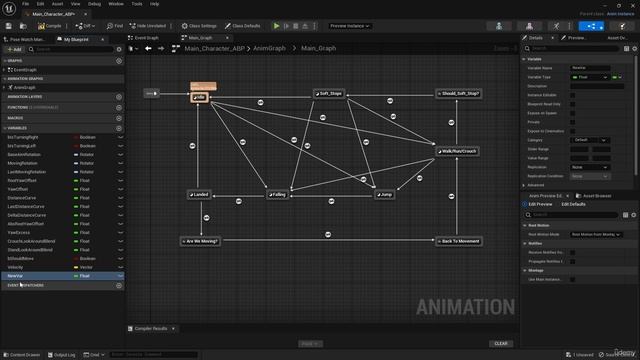Open the Preview Instance debug dropdown
Viewport: 640px width, 360px height.
(x=349, y=26)
